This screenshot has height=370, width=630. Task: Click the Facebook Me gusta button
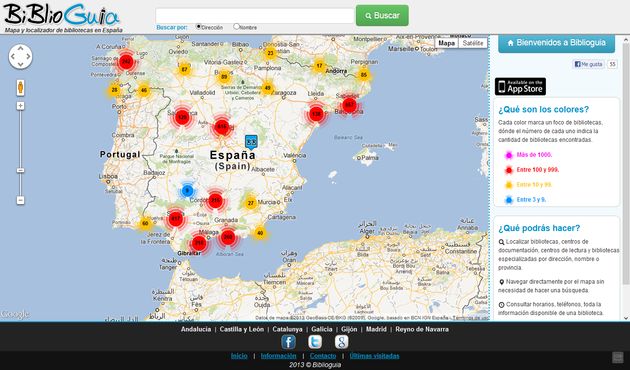click(588, 64)
